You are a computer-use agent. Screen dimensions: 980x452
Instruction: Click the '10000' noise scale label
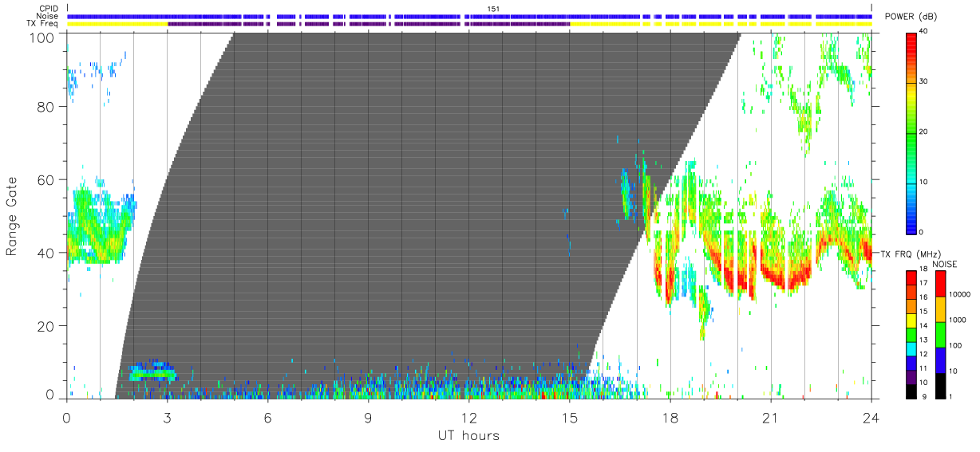point(960,294)
